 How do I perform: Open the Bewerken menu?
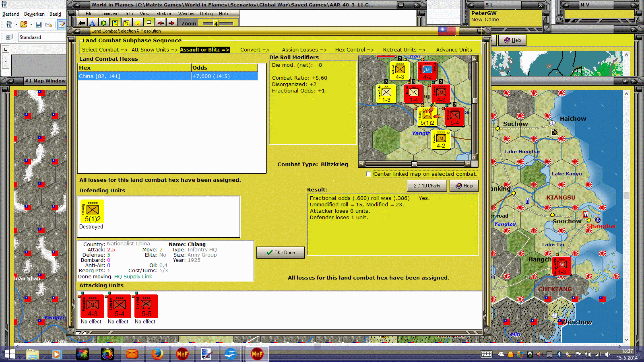click(x=34, y=14)
